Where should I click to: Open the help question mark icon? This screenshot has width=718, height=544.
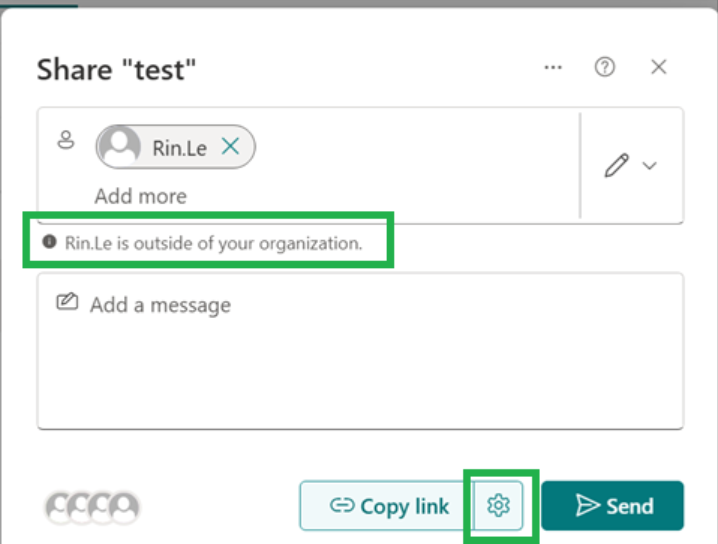click(x=604, y=67)
